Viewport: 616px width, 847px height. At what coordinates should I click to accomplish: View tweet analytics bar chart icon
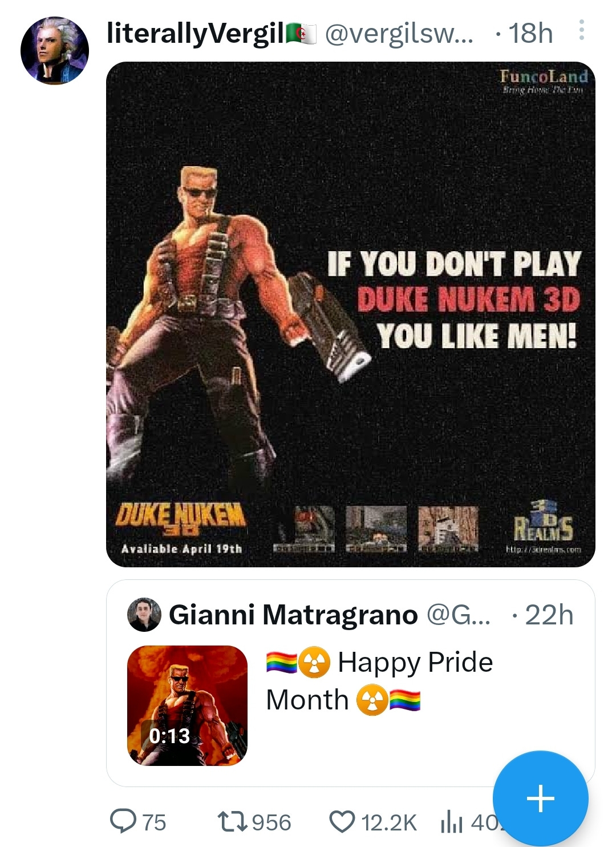[x=451, y=822]
